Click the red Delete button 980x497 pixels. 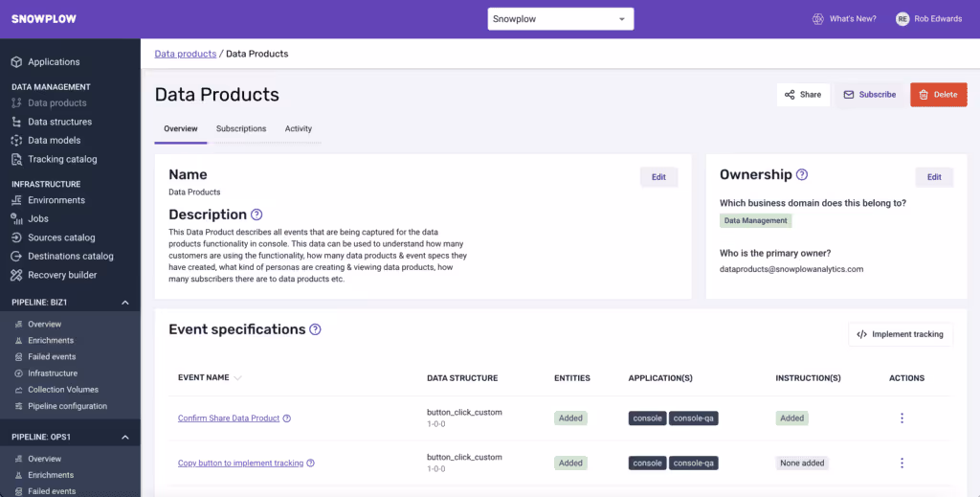(939, 95)
